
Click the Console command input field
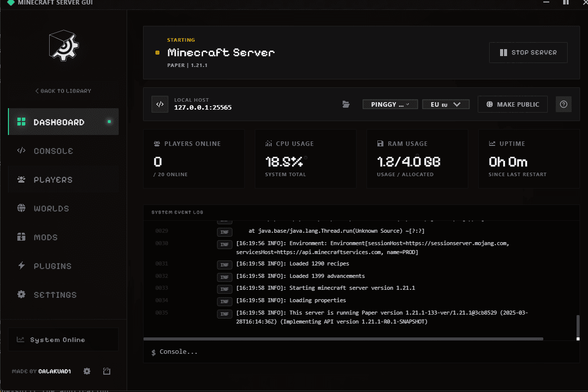click(x=361, y=352)
